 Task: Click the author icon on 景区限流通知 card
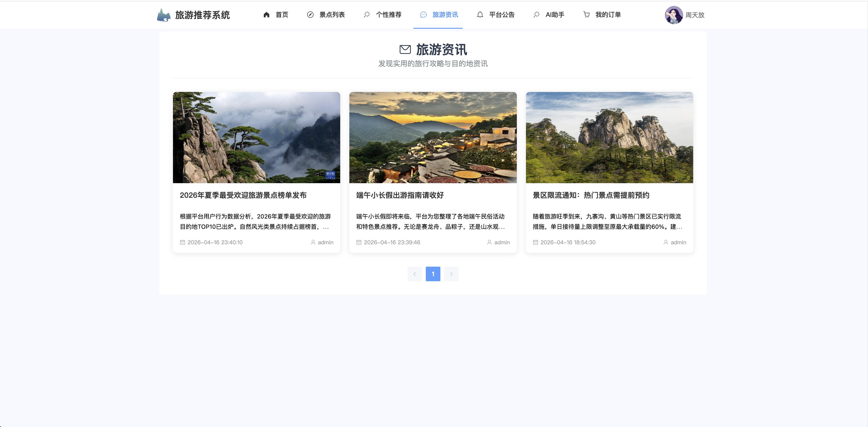tap(666, 242)
